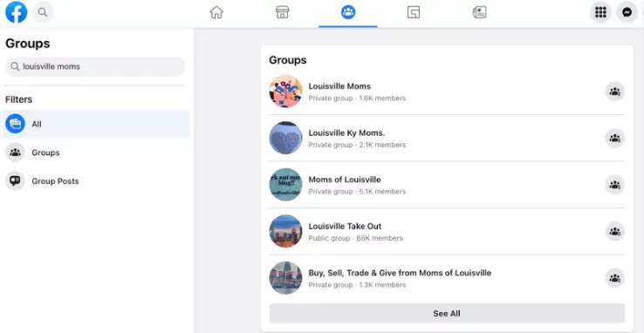Click the Louisville Ky Moms. heart avatar
The image size is (644, 333).
point(286,138)
